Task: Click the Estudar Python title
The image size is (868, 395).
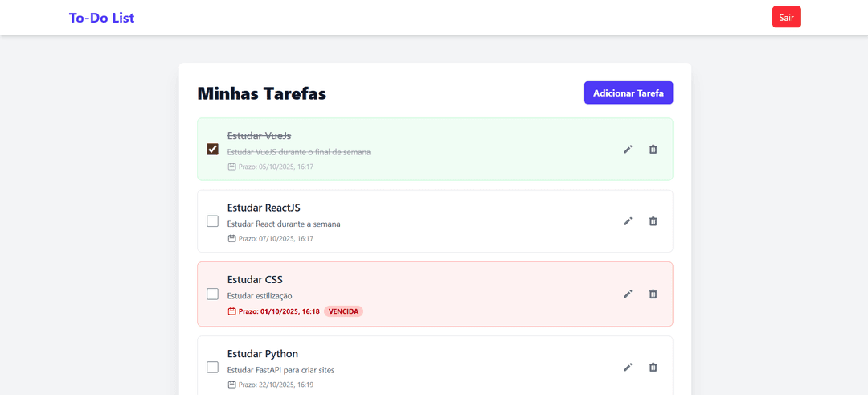Action: point(262,353)
